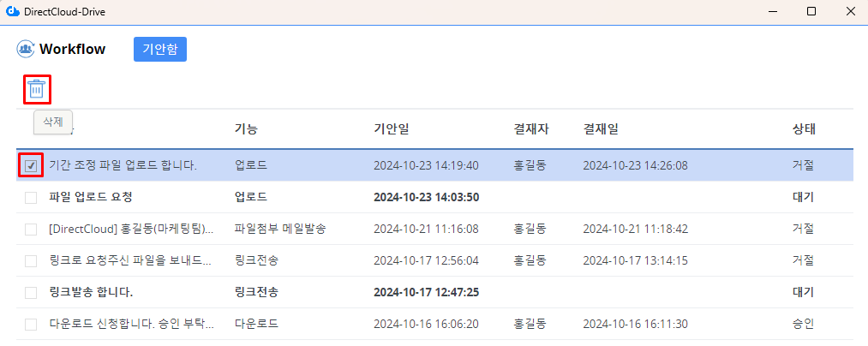
Task: Open the 기안함 tab
Action: (159, 50)
